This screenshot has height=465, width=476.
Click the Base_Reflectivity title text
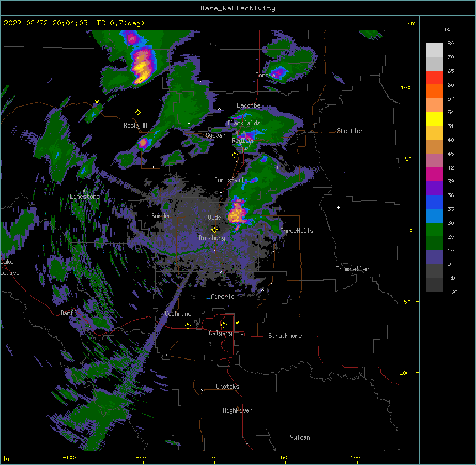click(x=238, y=8)
